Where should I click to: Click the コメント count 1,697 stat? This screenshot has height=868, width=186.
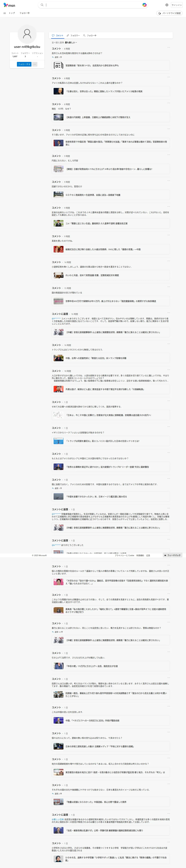tap(15, 55)
